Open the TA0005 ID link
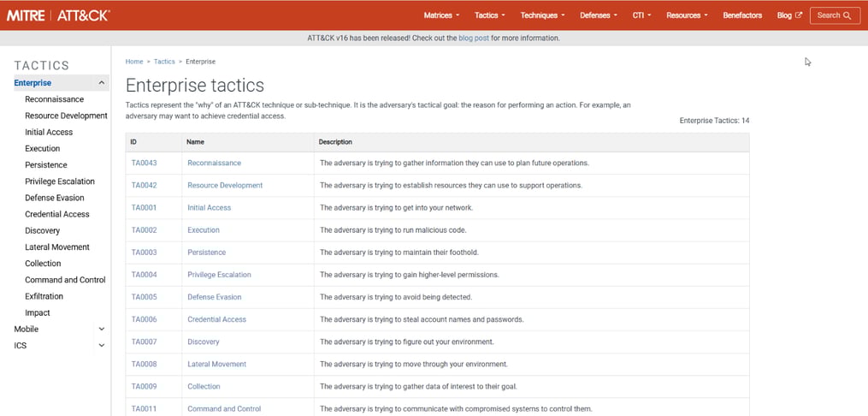Screen dimensions: 868x416 tap(144, 297)
